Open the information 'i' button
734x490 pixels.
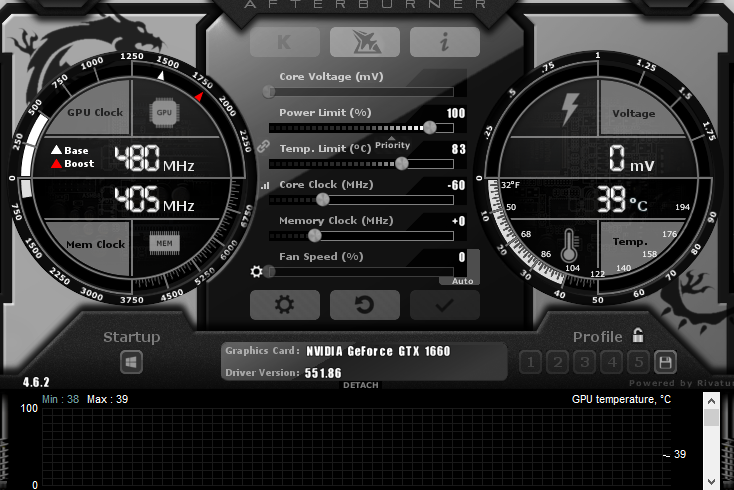click(x=445, y=42)
